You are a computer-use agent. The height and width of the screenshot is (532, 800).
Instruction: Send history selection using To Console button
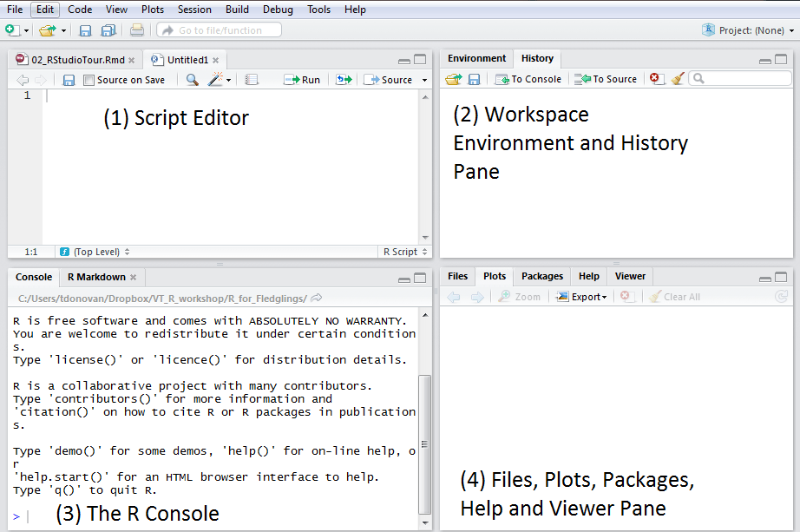point(528,78)
